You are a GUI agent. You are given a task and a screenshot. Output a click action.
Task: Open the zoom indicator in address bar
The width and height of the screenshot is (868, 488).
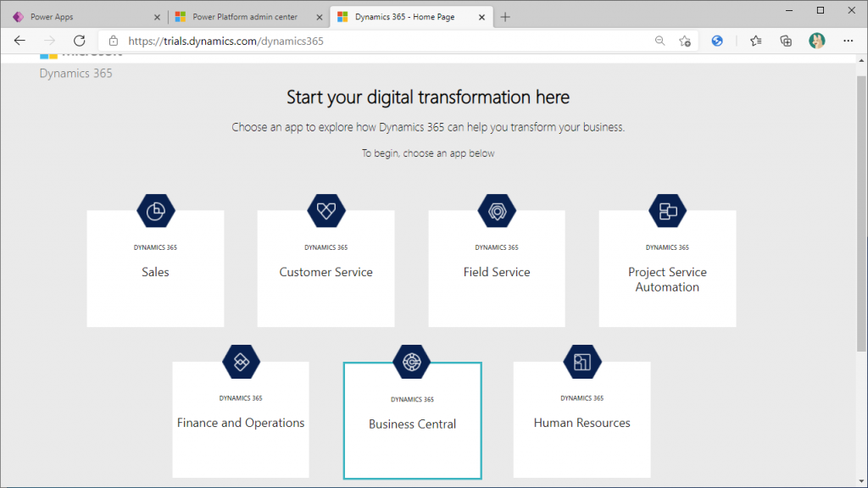[x=659, y=41]
